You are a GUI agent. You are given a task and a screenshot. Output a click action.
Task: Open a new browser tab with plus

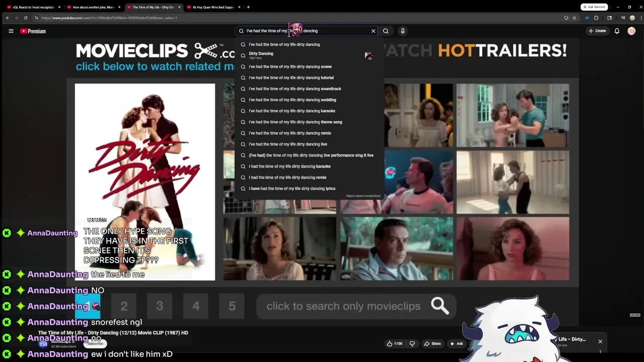point(248,7)
